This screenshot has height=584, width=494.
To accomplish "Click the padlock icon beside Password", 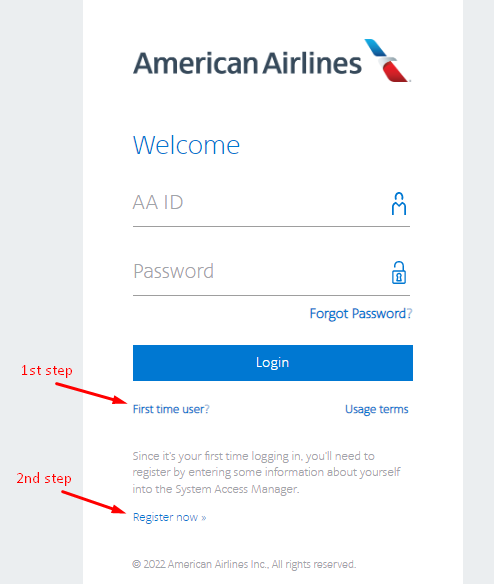I will pos(399,273).
